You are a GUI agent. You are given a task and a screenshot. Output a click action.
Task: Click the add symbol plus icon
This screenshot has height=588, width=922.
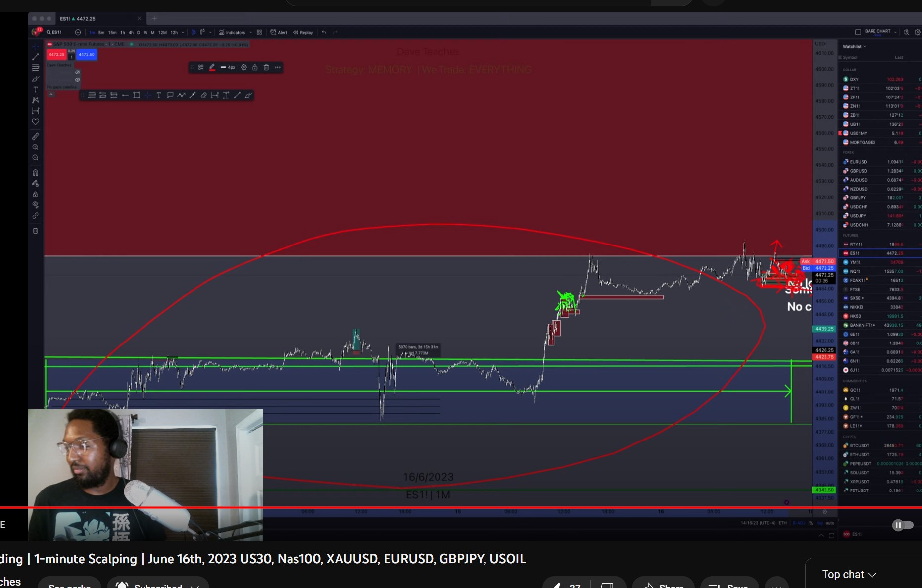click(x=78, y=32)
